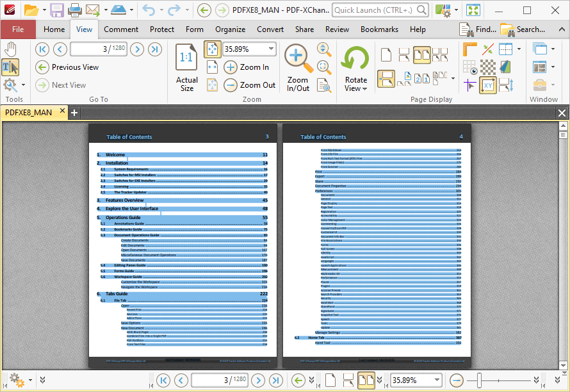
Task: Click the Previous View button
Action: tap(67, 67)
